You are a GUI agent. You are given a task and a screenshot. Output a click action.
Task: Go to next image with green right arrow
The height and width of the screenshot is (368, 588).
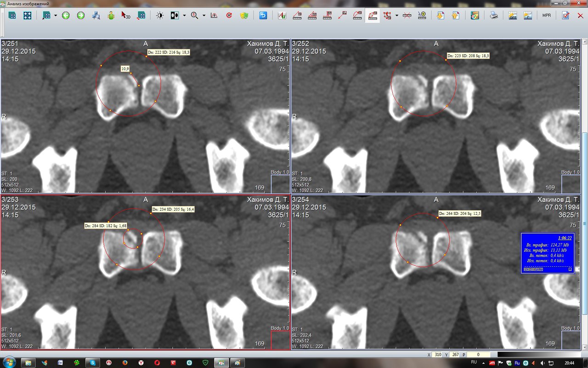pyautogui.click(x=81, y=15)
